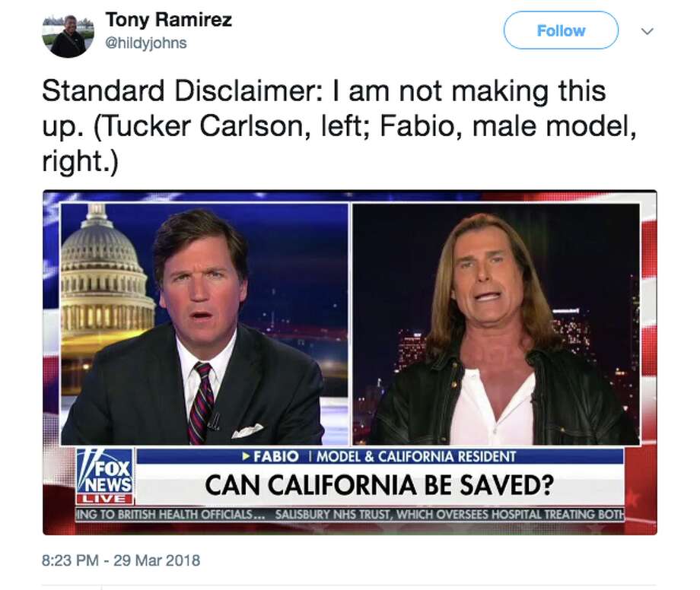Click the 29 Mar 2018 date
Screen dimensions: 700x590
pos(157,560)
